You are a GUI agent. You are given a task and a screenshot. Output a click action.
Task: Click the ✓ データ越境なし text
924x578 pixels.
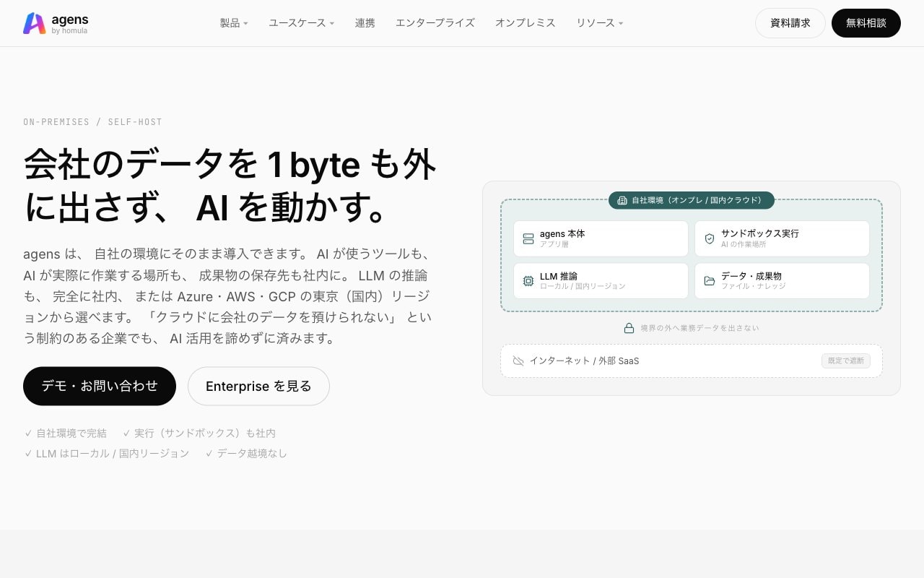point(246,453)
